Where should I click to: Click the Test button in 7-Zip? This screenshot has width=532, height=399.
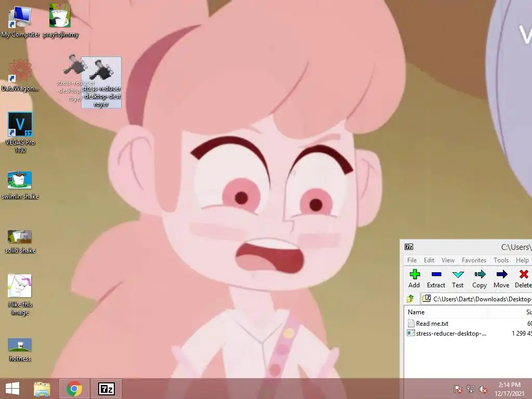(x=458, y=278)
